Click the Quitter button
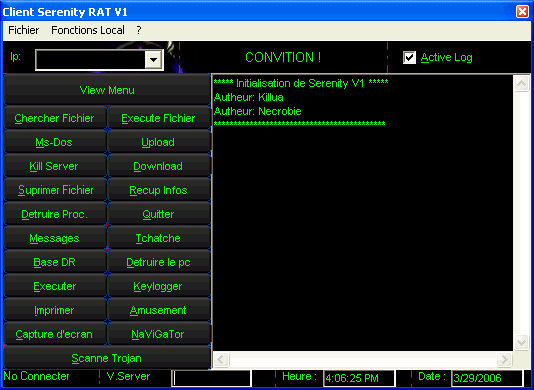The width and height of the screenshot is (534, 390). tap(159, 214)
